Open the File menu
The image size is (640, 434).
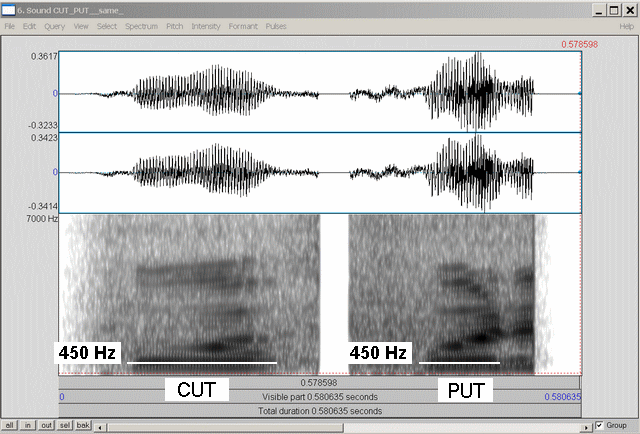click(9, 25)
